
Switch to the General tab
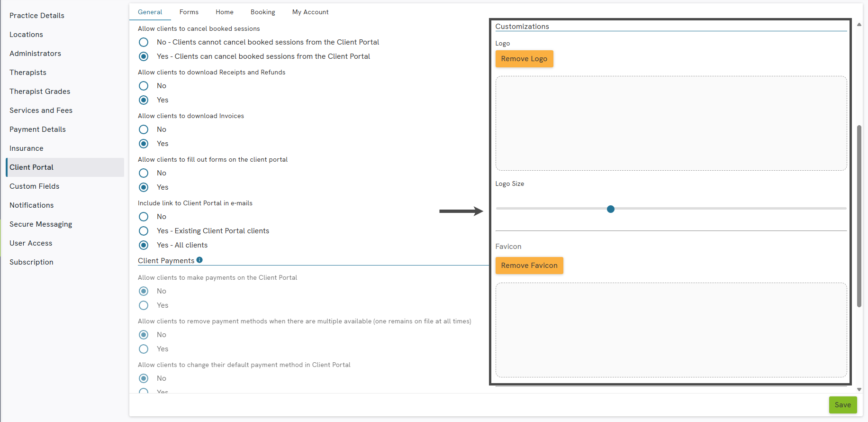pyautogui.click(x=150, y=12)
